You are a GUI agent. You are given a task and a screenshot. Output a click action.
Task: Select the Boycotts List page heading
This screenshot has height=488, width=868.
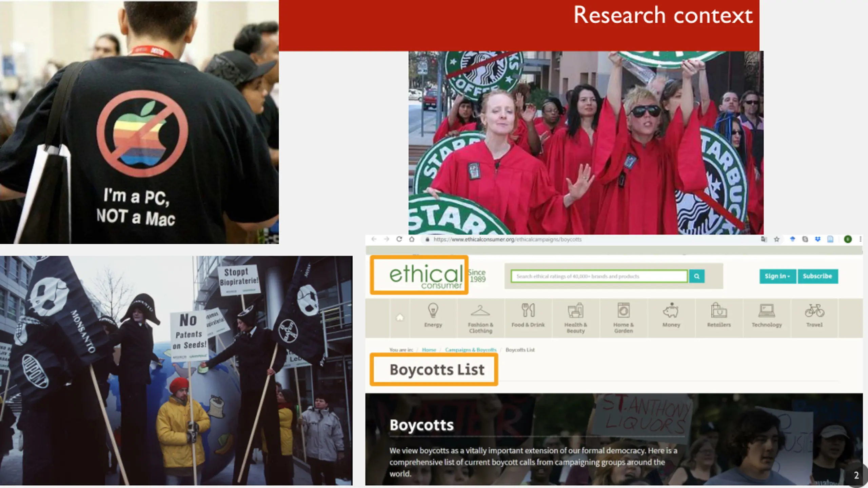(x=437, y=369)
